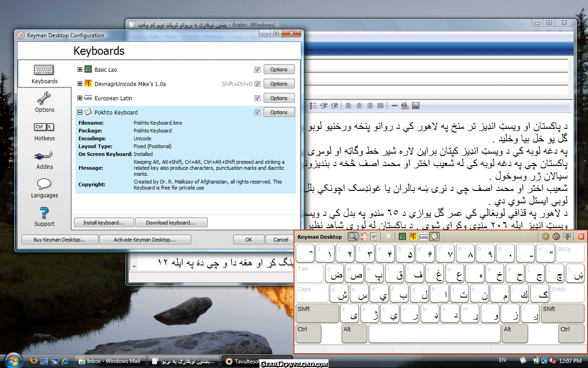Click the character map icon on Keyman toolbar
588x368 pixels.
point(364,236)
